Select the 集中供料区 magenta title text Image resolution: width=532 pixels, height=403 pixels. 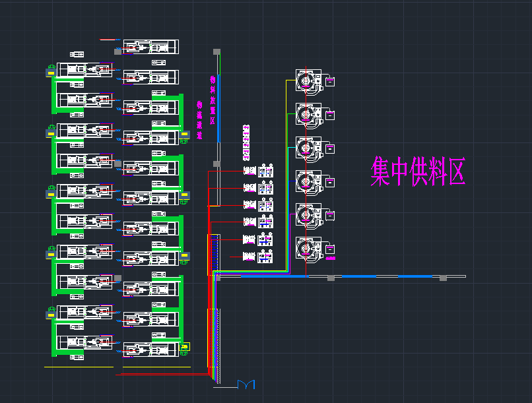pyautogui.click(x=418, y=171)
